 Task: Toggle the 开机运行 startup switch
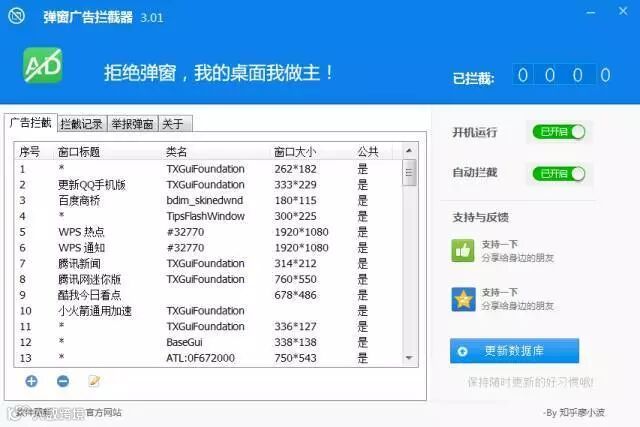pyautogui.click(x=559, y=132)
